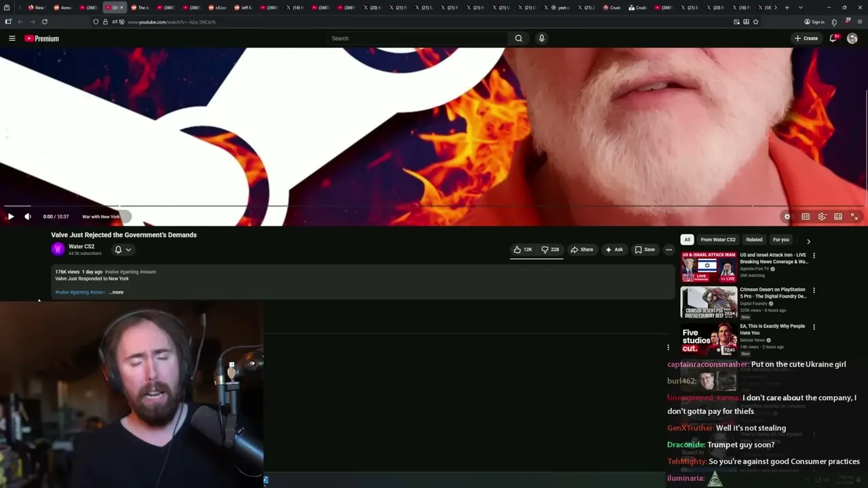Mute the video volume
868x488 pixels.
28,217
